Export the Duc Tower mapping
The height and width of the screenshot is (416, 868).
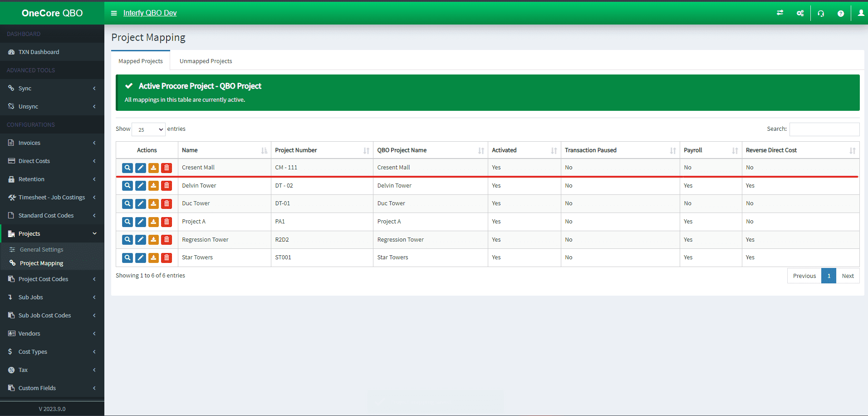153,203
